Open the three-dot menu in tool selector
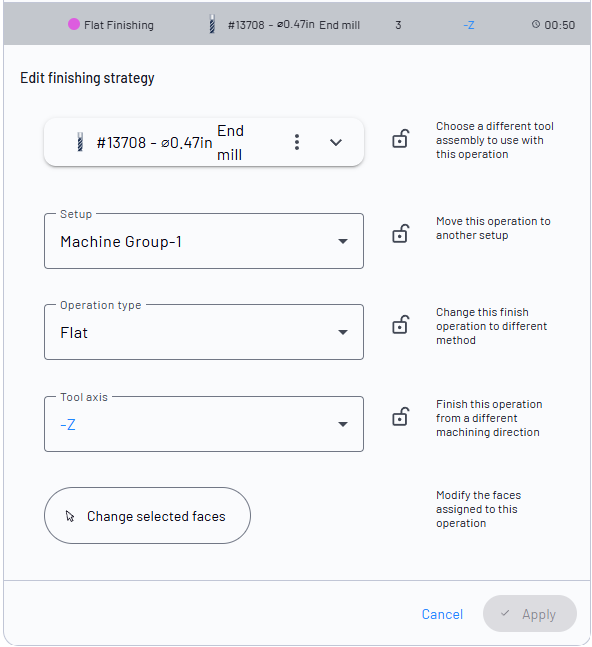This screenshot has width=592, height=647. tap(297, 142)
